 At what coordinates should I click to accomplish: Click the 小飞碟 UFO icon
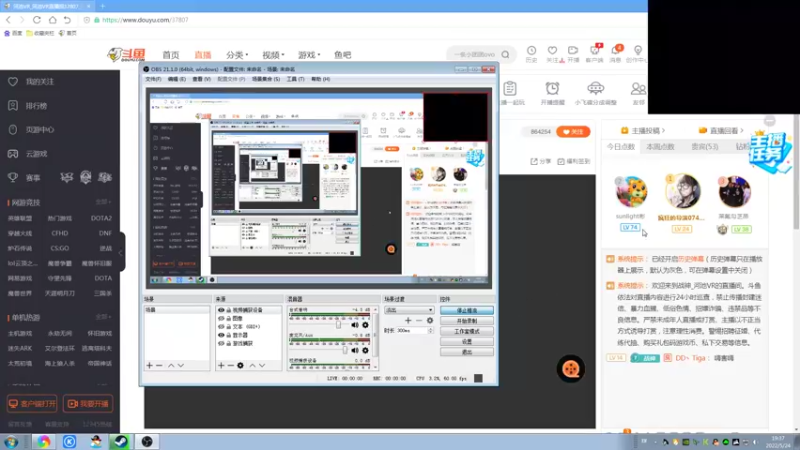[595, 88]
